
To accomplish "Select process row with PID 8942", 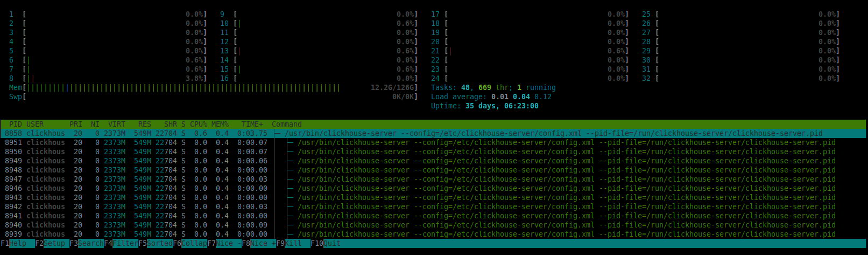I will 433,206.
